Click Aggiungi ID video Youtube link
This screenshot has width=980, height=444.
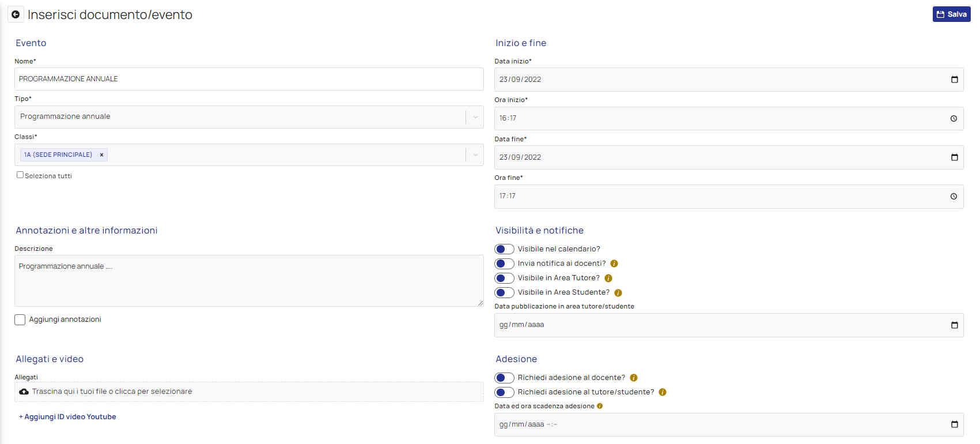click(x=67, y=417)
